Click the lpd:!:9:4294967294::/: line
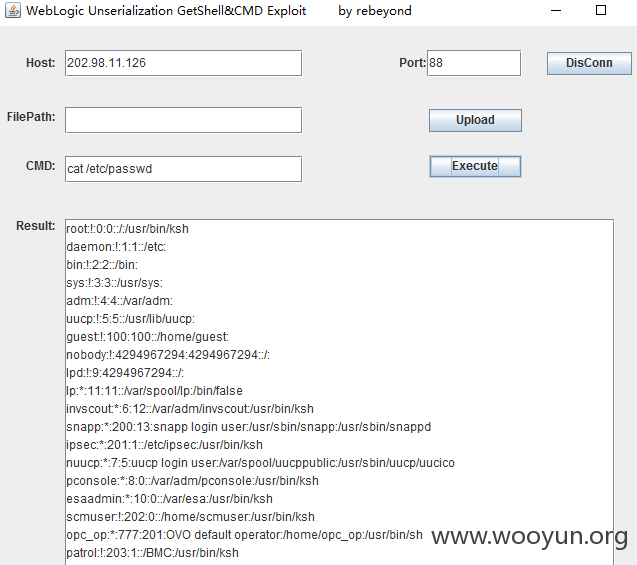637x565 pixels. (x=125, y=373)
